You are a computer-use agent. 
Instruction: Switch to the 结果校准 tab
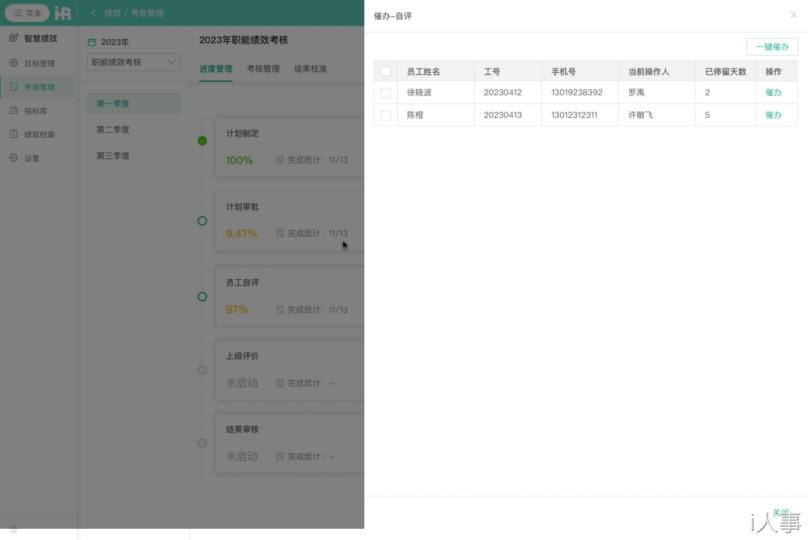pyautogui.click(x=310, y=69)
